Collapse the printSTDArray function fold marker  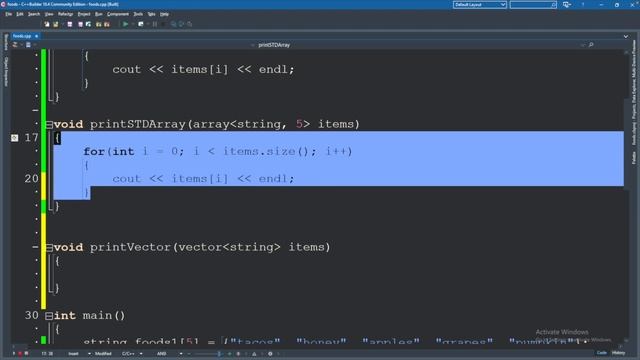pos(49,125)
